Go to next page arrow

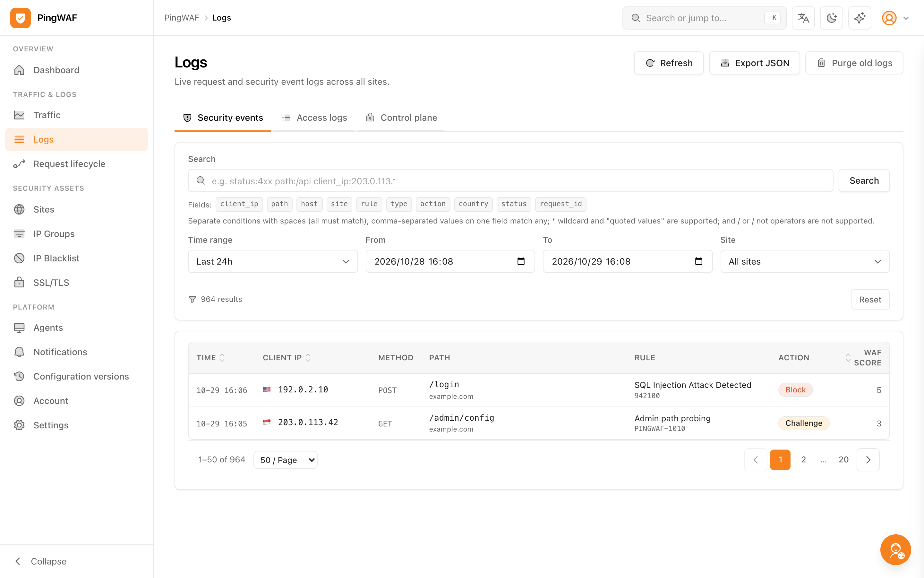click(x=868, y=460)
